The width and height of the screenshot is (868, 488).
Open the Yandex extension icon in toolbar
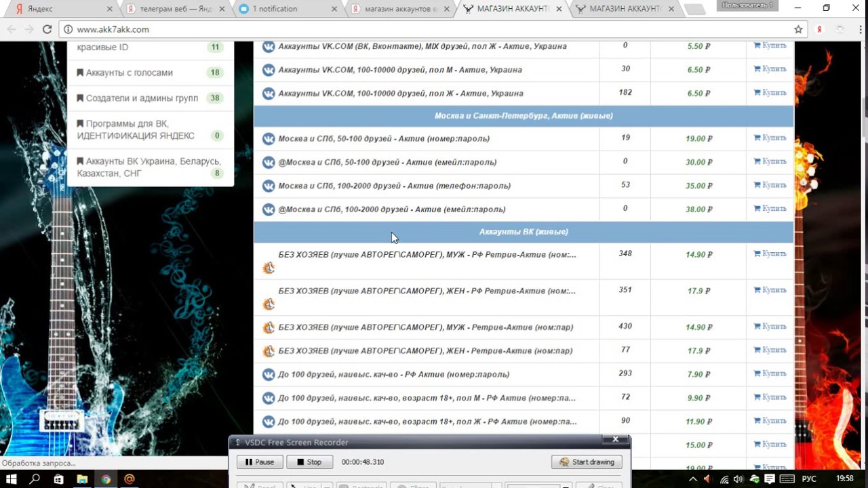pos(820,29)
